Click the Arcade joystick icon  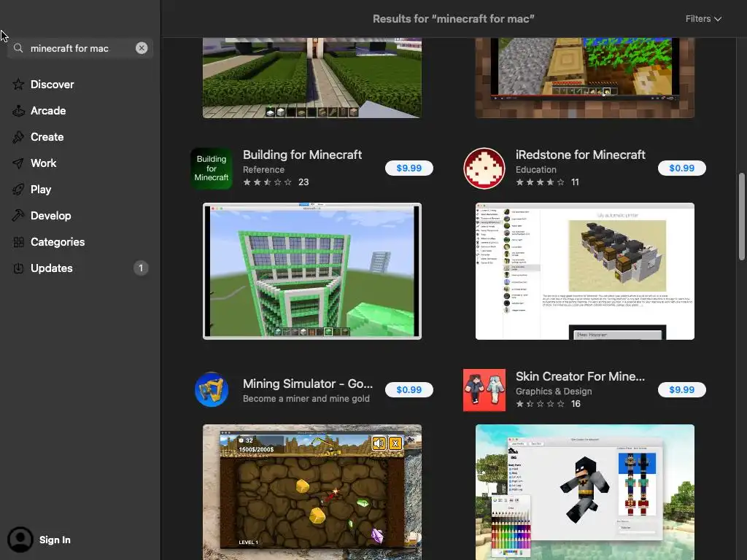tap(18, 111)
